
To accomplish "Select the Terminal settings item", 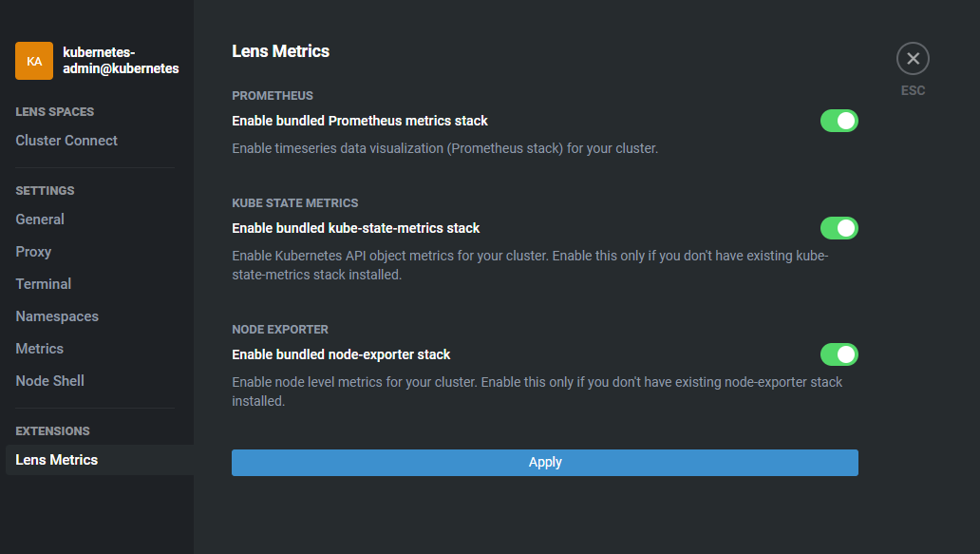I will pos(44,284).
